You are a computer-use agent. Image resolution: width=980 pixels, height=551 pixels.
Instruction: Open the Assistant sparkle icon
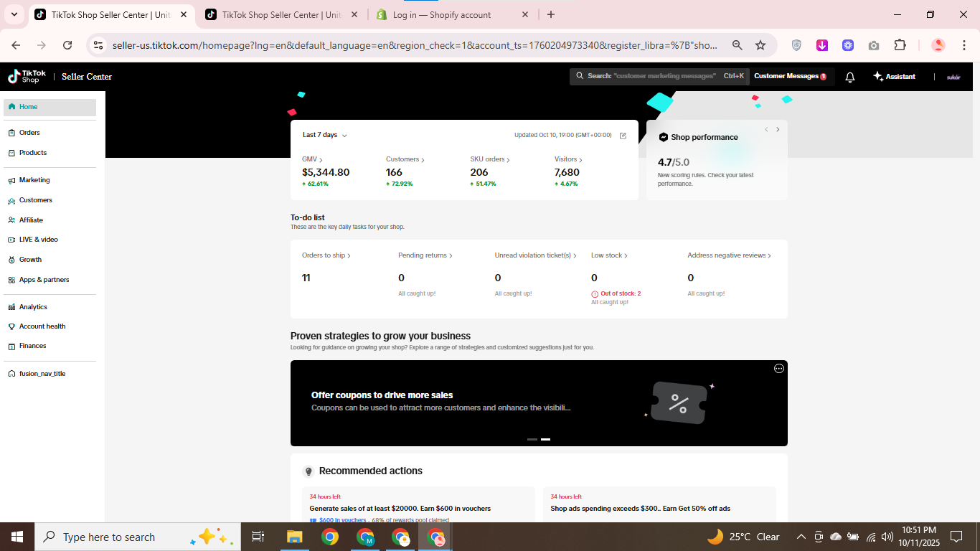(877, 77)
